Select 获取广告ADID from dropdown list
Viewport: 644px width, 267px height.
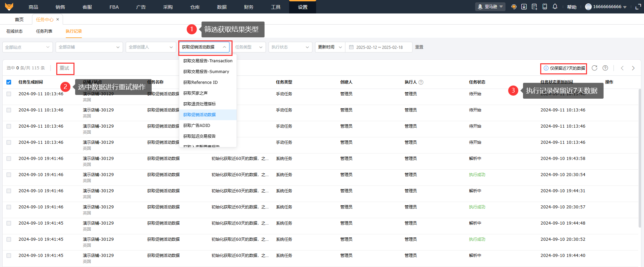click(x=196, y=126)
